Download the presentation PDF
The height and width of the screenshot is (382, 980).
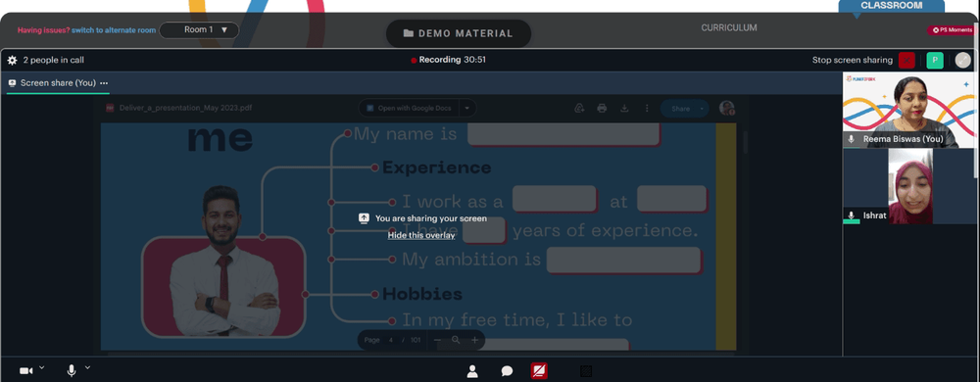[623, 108]
